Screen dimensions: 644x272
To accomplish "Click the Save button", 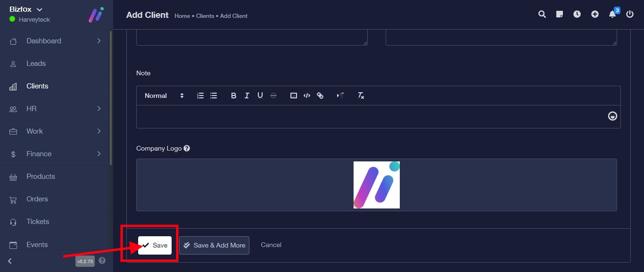I will 155,245.
